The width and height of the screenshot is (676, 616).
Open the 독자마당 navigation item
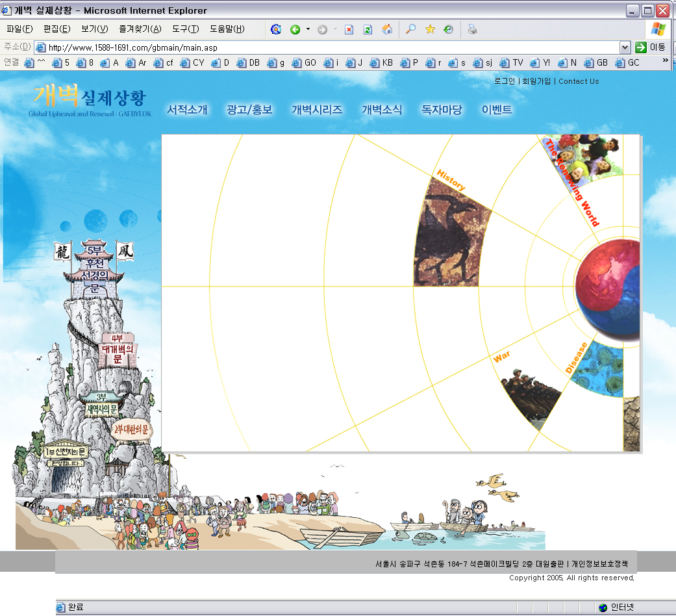442,110
